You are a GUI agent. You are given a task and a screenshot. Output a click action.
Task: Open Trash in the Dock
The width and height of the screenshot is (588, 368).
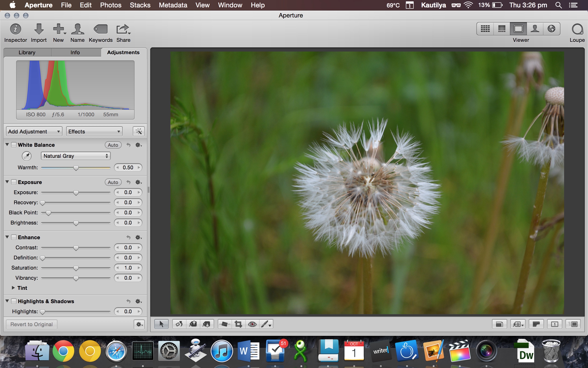[x=551, y=351]
